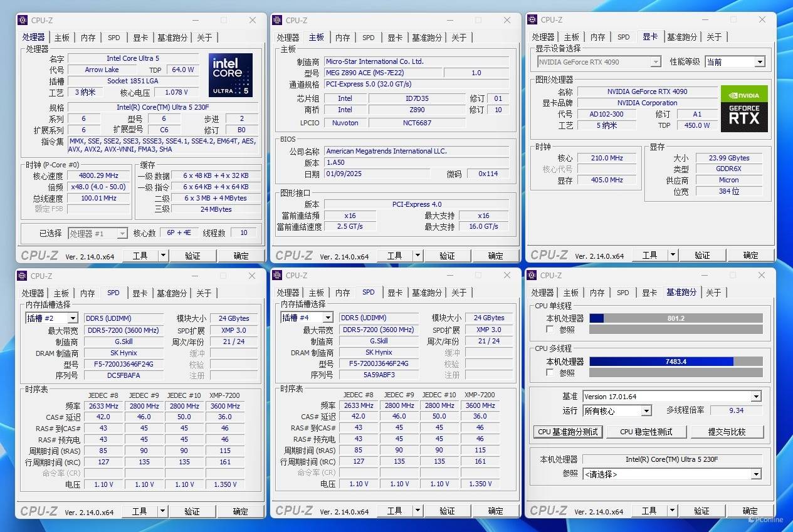Click the 多线程倍率 9.34 value
Screen dimensions: 793x532
pos(736,410)
